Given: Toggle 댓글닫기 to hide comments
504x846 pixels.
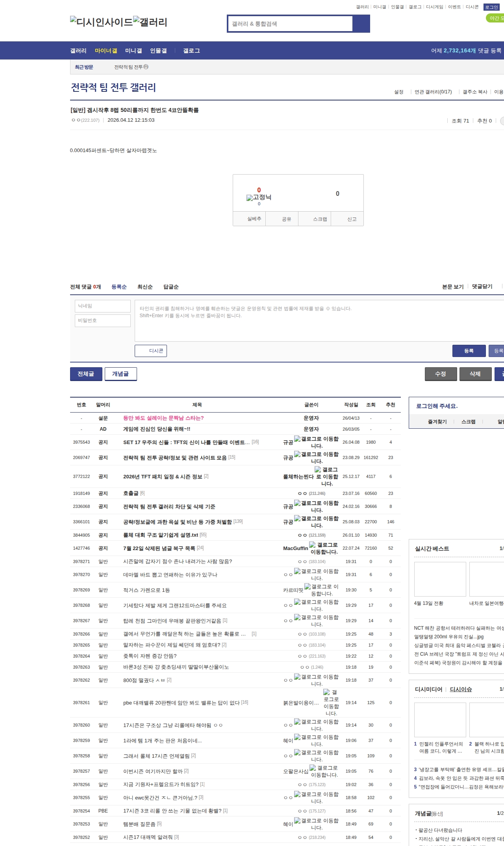Looking at the screenshot, I should 482,286.
